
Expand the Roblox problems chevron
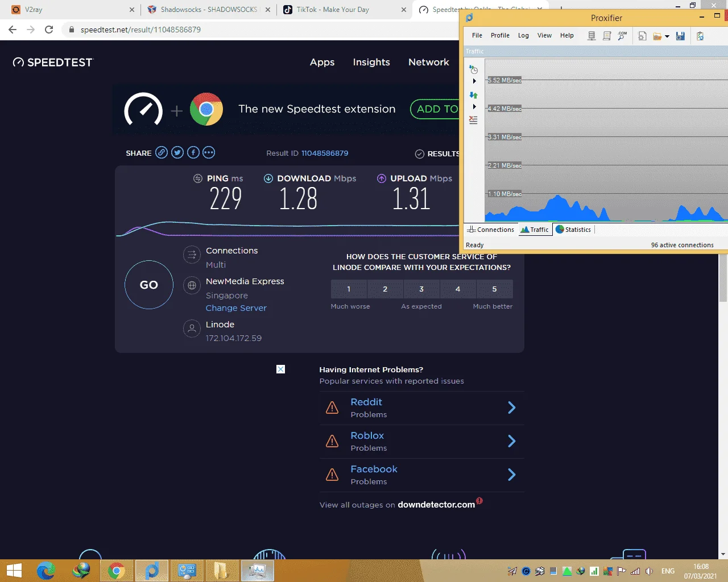pyautogui.click(x=512, y=441)
